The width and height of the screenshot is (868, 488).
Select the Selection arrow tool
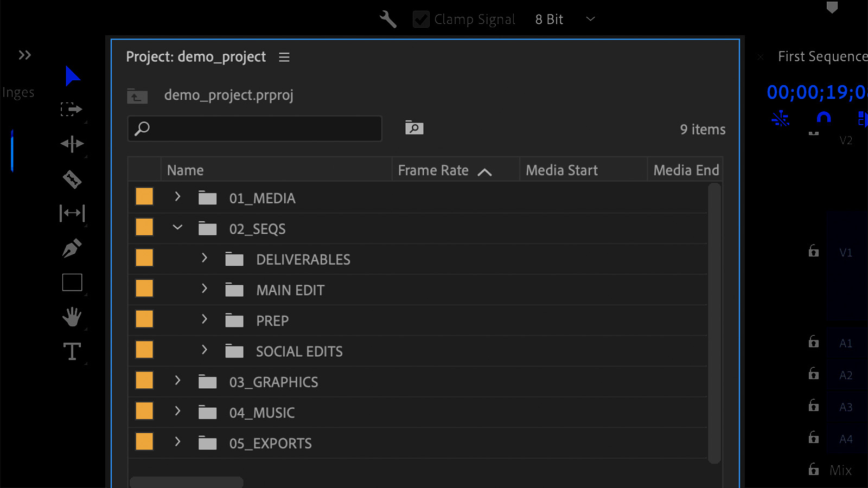72,76
